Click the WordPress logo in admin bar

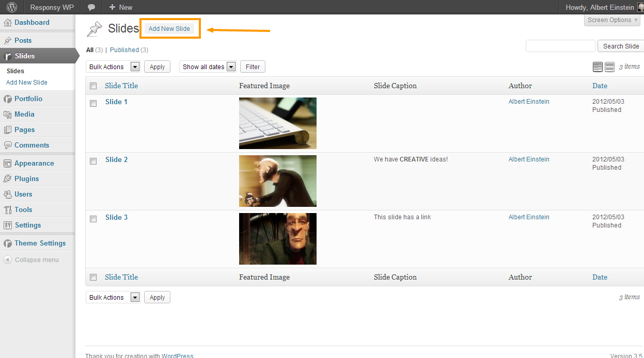pyautogui.click(x=11, y=7)
